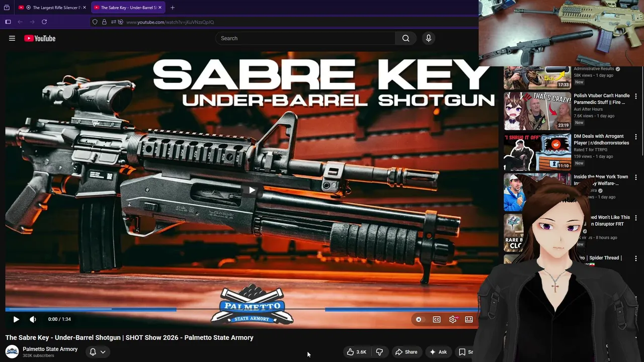
Task: Close the 'The Largest Rifle Silencer' tab
Action: point(85,8)
